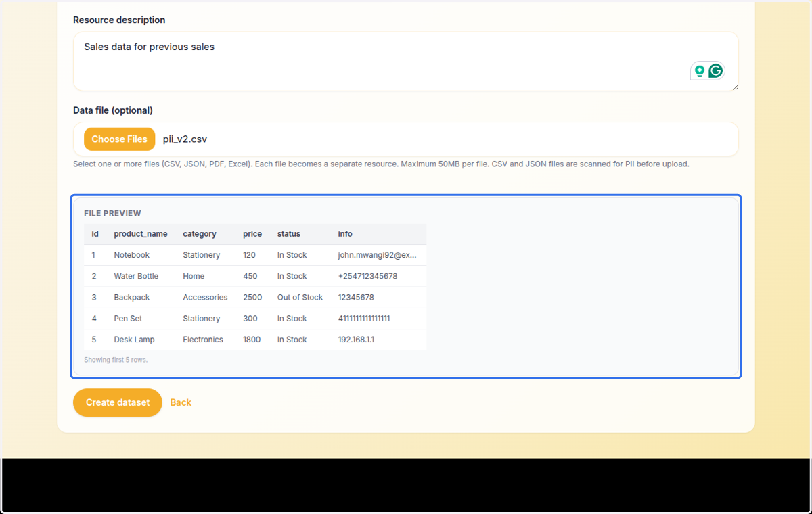Focus the Resource description text area

point(406,62)
